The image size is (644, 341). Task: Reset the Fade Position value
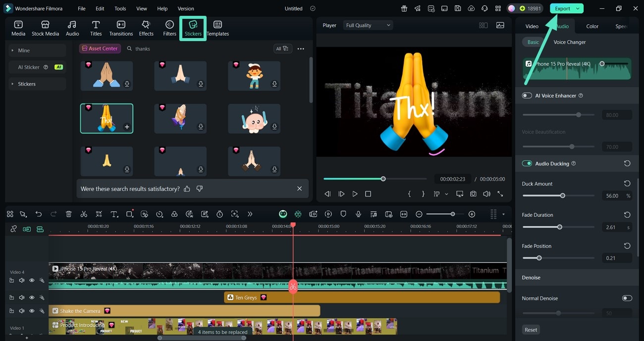627,246
